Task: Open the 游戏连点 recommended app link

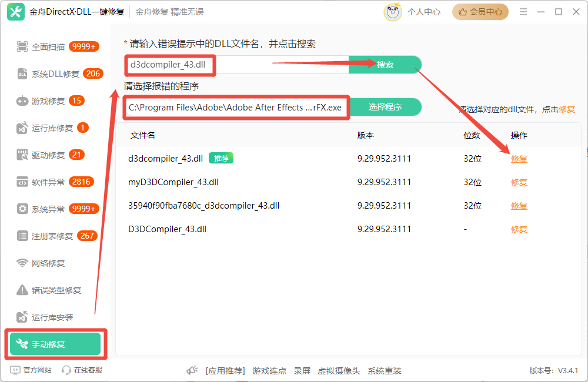Action: pos(269,371)
